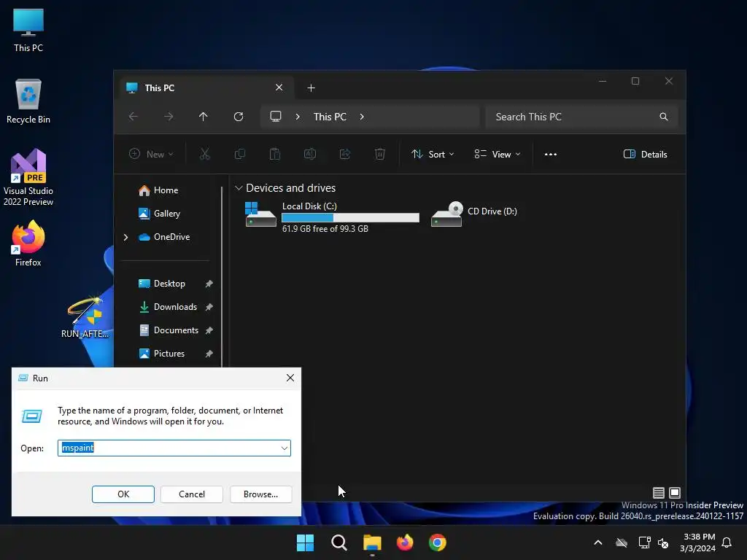Expand the OneDrive tree node
The image size is (747, 560).
coord(125,237)
